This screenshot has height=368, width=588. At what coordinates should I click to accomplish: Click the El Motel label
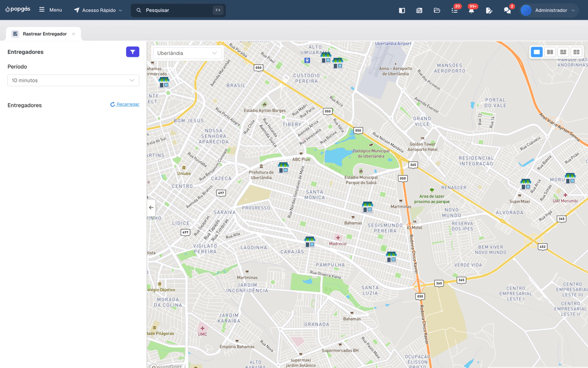[x=415, y=227]
